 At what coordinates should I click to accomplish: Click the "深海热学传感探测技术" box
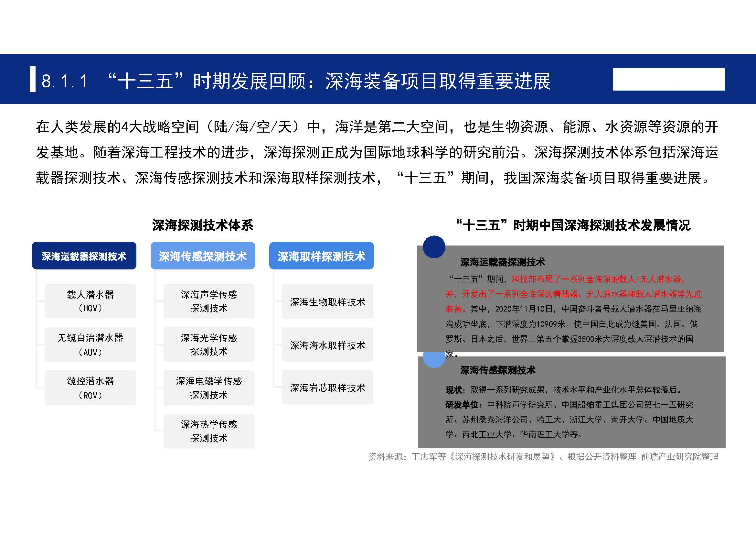209,431
